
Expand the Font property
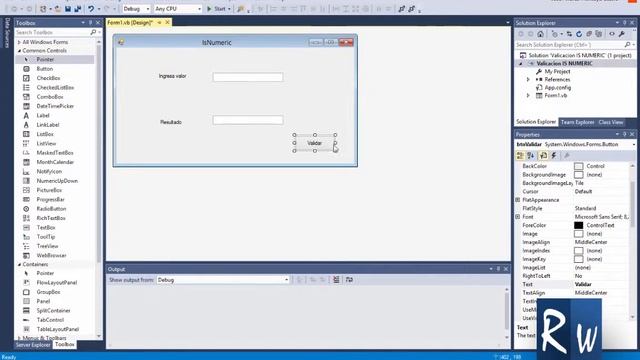[x=518, y=217]
